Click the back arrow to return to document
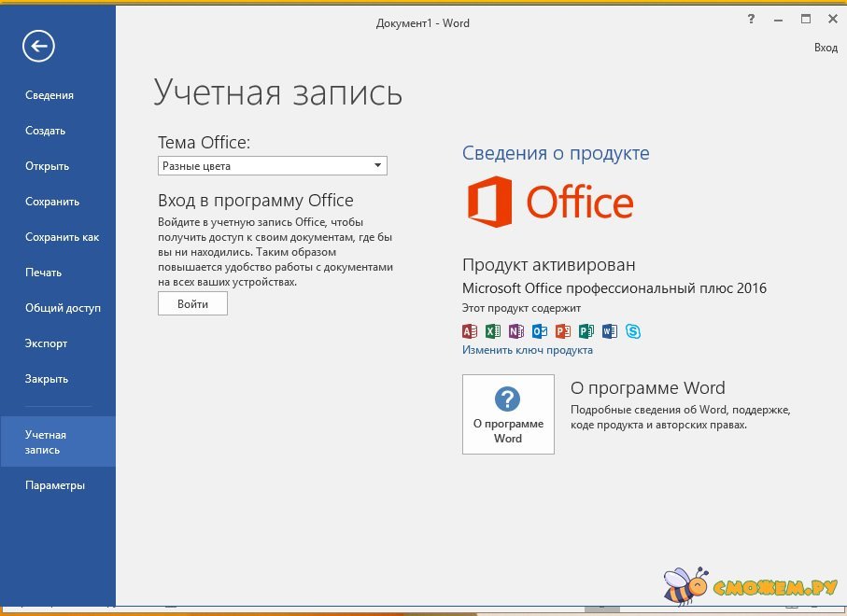Viewport: 847px width, 616px height. (x=39, y=46)
